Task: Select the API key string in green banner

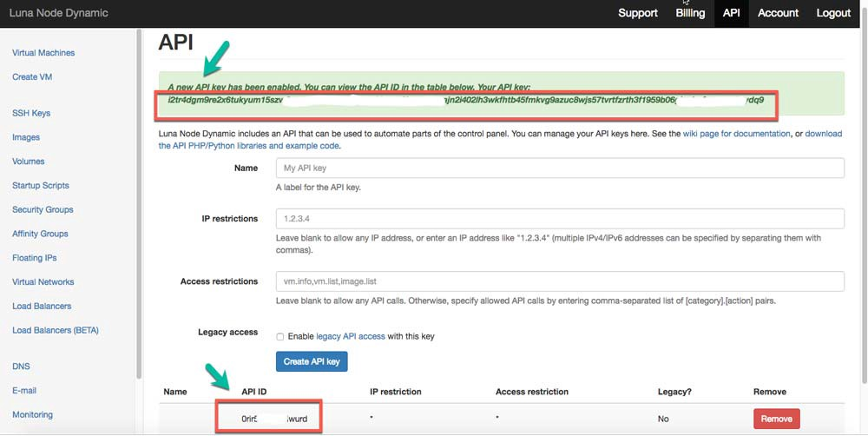Action: pyautogui.click(x=465, y=100)
